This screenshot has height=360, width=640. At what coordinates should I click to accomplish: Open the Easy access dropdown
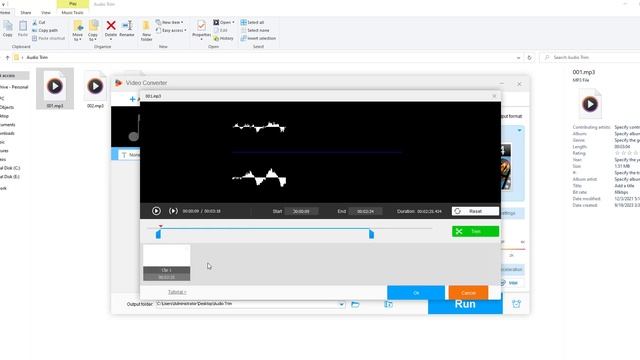coord(171,30)
